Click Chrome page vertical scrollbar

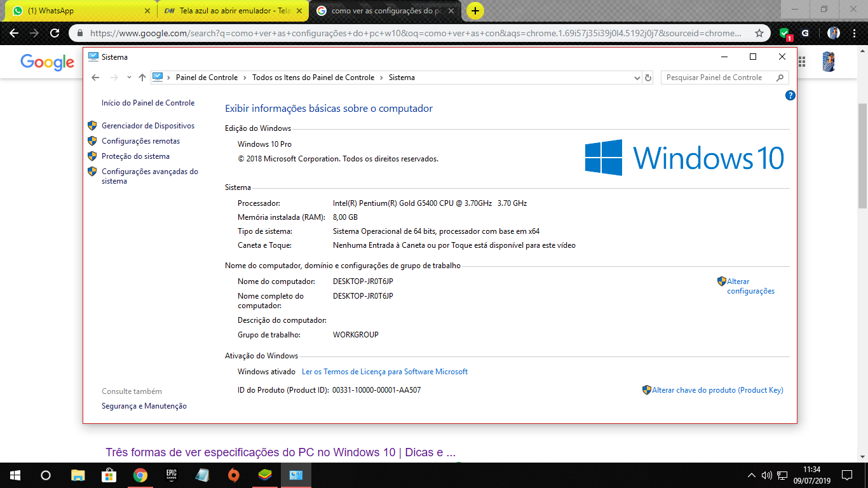tap(862, 156)
